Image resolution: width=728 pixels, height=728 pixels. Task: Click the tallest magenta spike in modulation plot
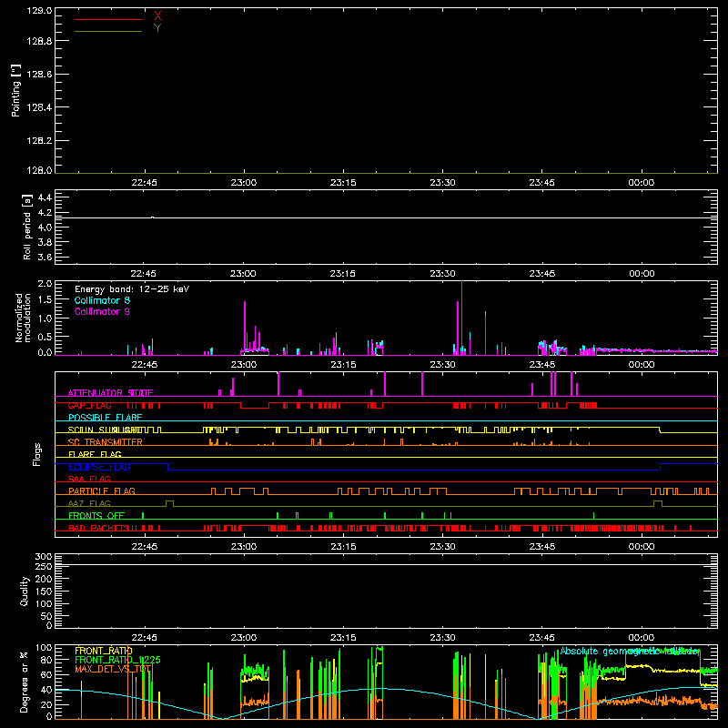[x=461, y=318]
